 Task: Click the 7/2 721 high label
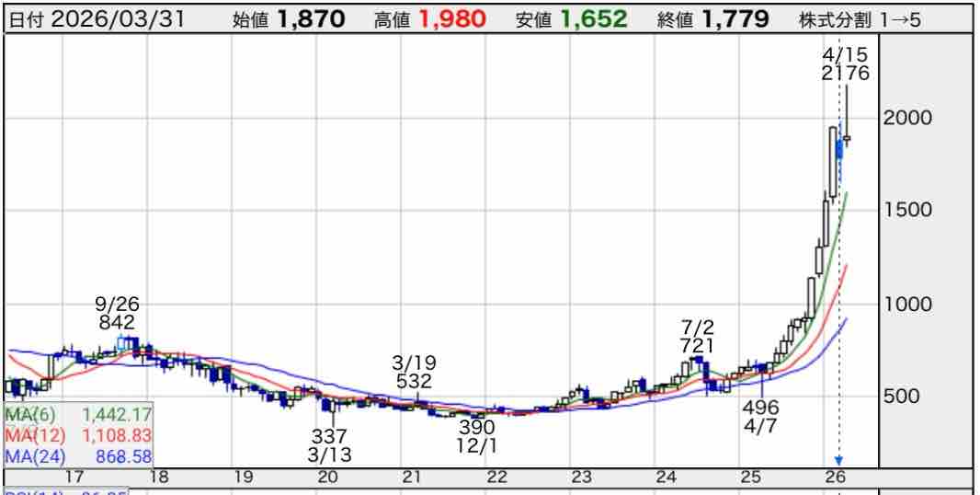tap(697, 336)
